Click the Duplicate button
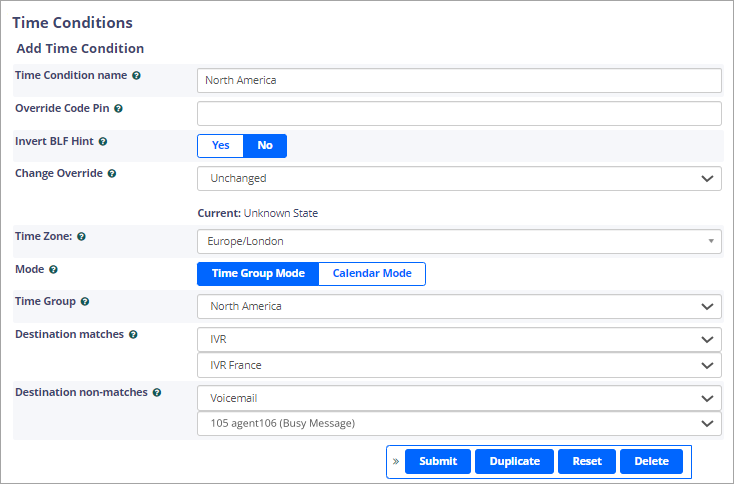Image resolution: width=734 pixels, height=484 pixels. click(x=514, y=462)
